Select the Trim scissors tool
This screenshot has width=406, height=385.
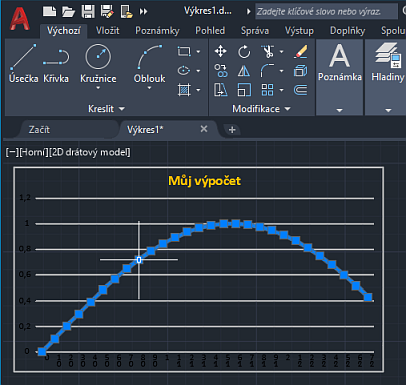pyautogui.click(x=267, y=52)
